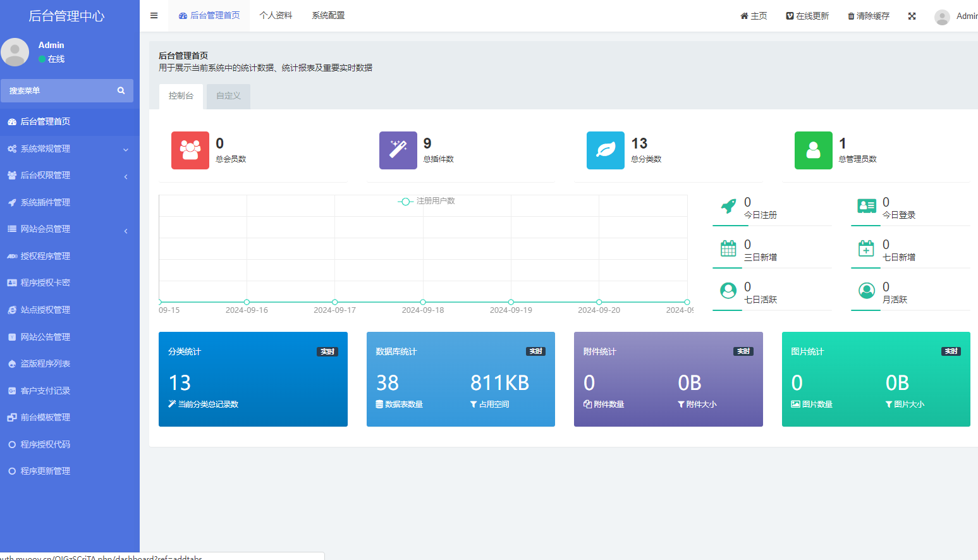Click the 清除缓存 button
This screenshot has height=560, width=978.
[869, 16]
